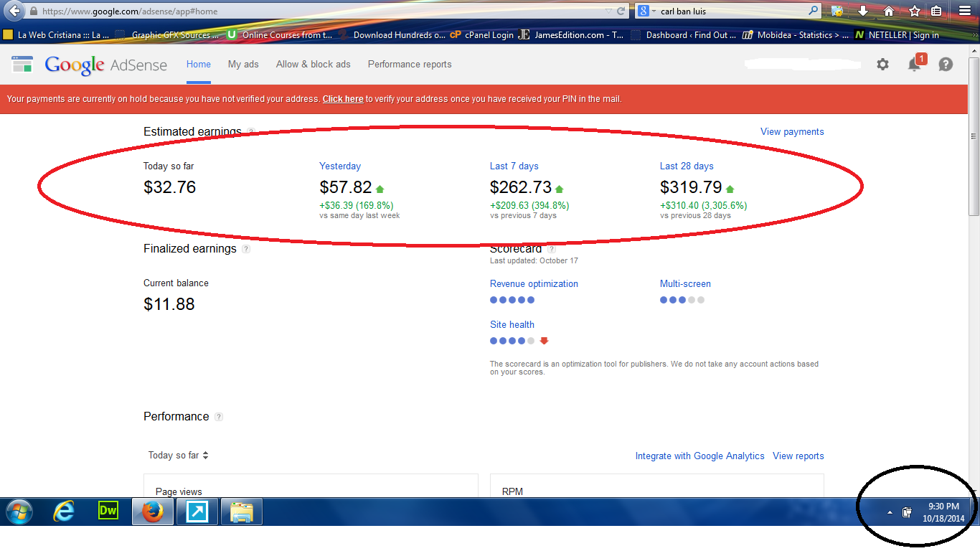This screenshot has height=551, width=980.
Task: Show hidden system tray icons arrow
Action: [x=890, y=512]
